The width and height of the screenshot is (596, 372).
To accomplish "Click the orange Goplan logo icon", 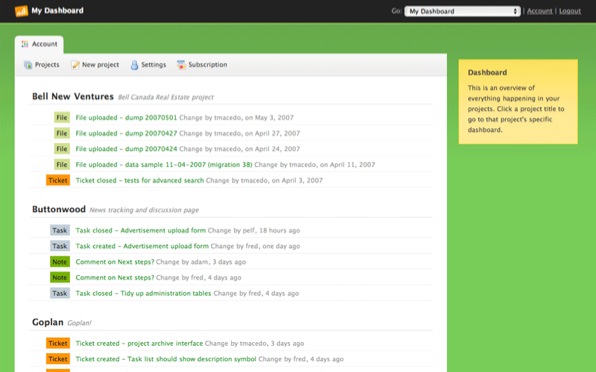I will 21,11.
